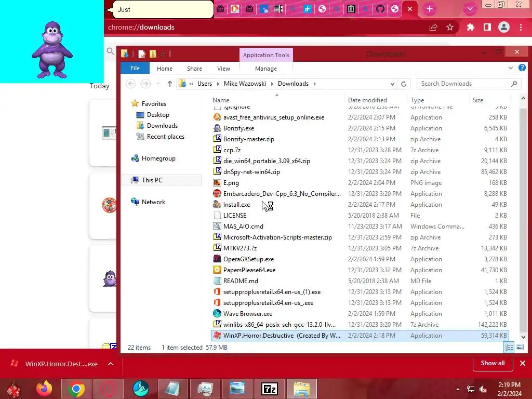Select README.md file name
The width and height of the screenshot is (532, 399).
coord(241,281)
